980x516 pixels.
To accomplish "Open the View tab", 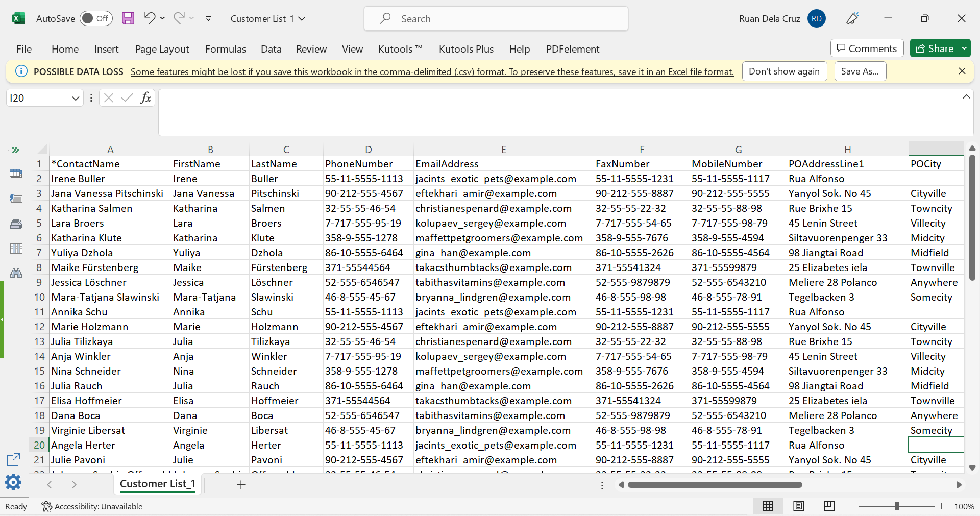I will [352, 49].
